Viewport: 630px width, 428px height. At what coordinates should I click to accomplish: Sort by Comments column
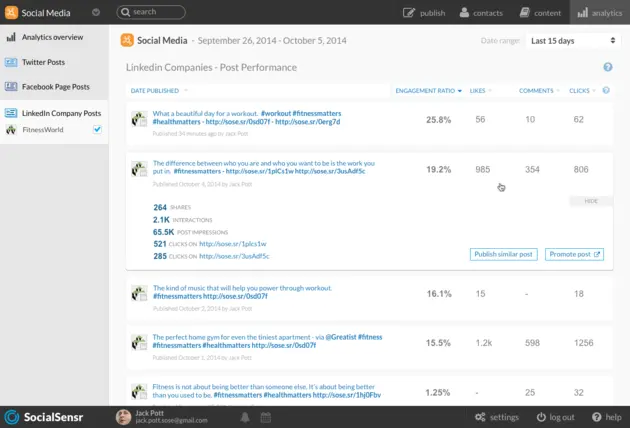point(539,91)
